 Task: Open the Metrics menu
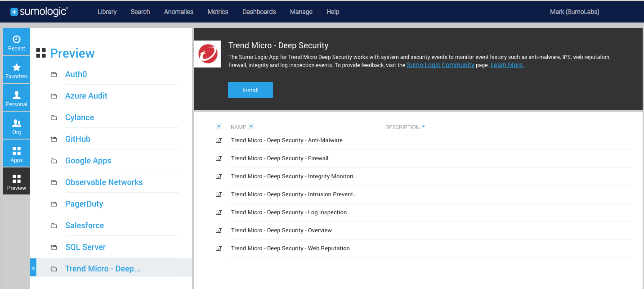pyautogui.click(x=218, y=12)
